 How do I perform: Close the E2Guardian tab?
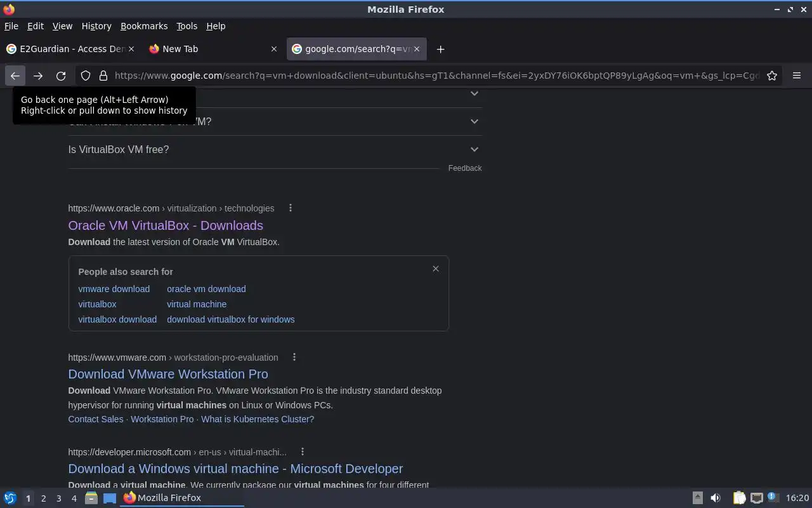[131, 49]
